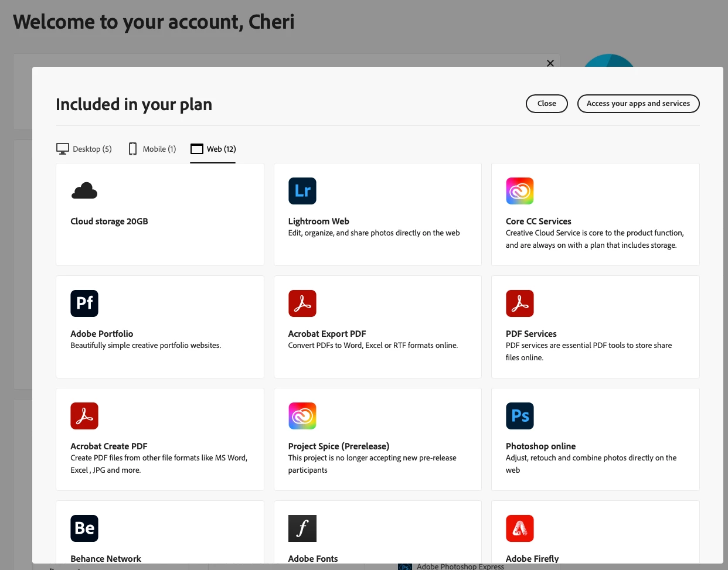Image resolution: width=728 pixels, height=570 pixels.
Task: Click Adobe Photoshop Express text behind dialog
Action: (460, 566)
